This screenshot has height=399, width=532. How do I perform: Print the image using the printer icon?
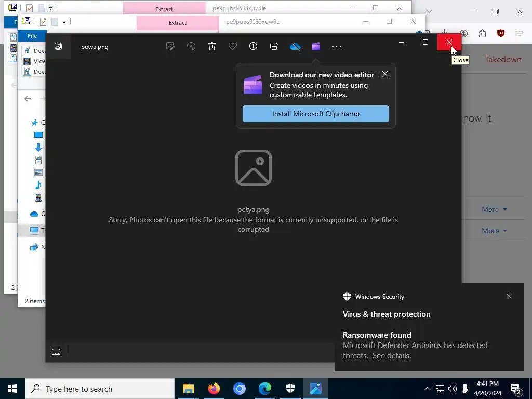pos(274,46)
